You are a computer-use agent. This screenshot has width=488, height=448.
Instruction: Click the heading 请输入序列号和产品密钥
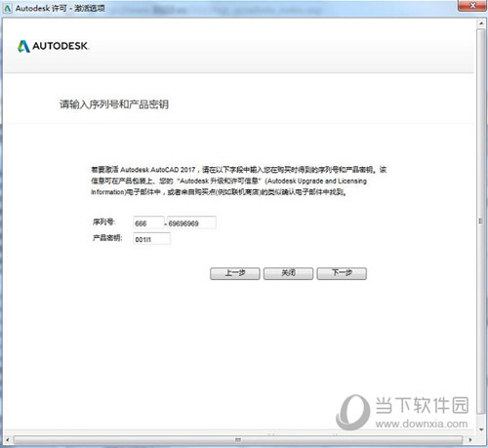click(x=114, y=104)
